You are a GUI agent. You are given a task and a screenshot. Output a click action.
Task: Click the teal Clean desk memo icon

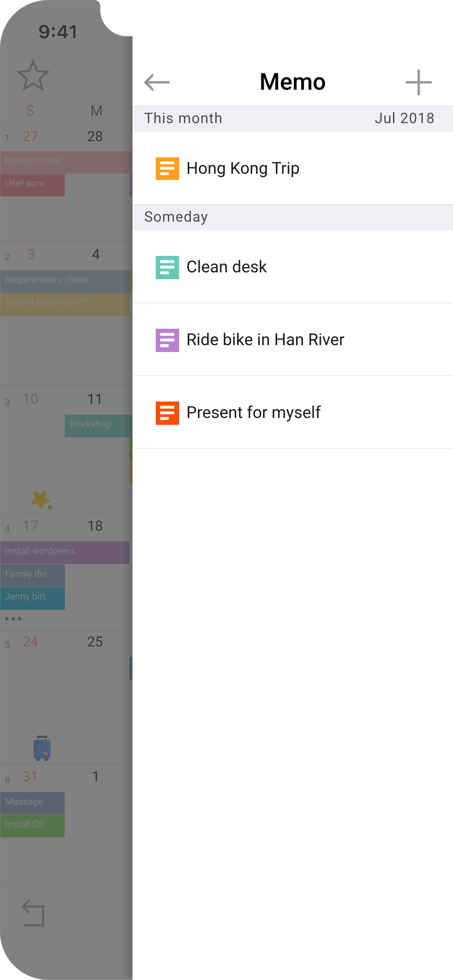[x=167, y=267]
